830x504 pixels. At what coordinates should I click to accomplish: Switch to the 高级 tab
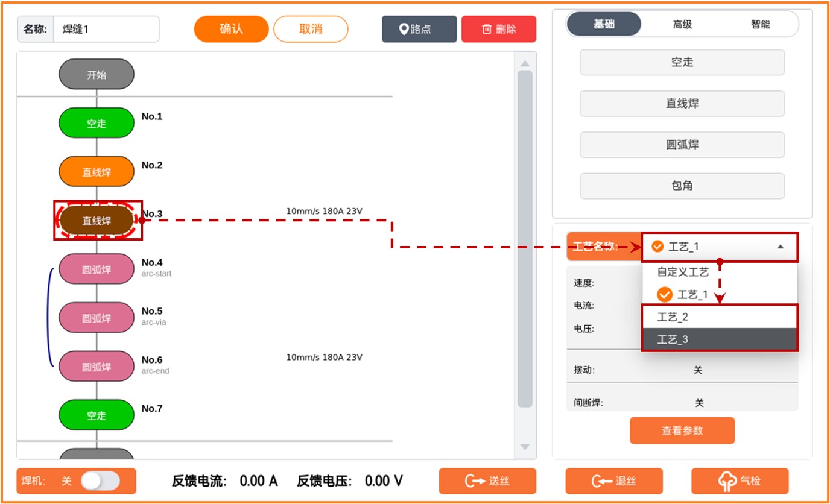pos(682,25)
